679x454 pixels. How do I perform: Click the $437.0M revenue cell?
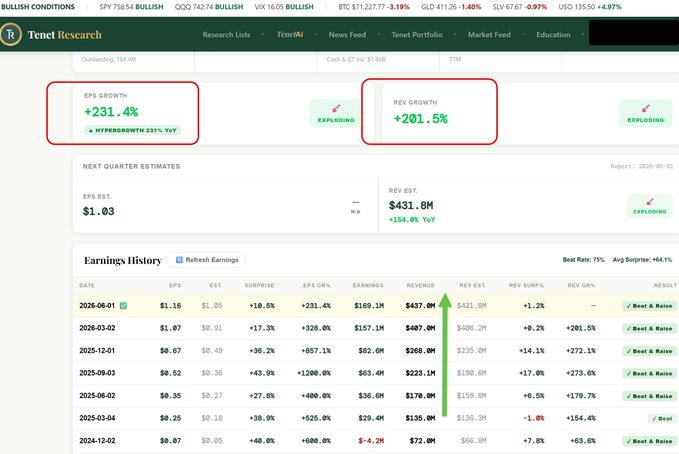pyautogui.click(x=420, y=306)
